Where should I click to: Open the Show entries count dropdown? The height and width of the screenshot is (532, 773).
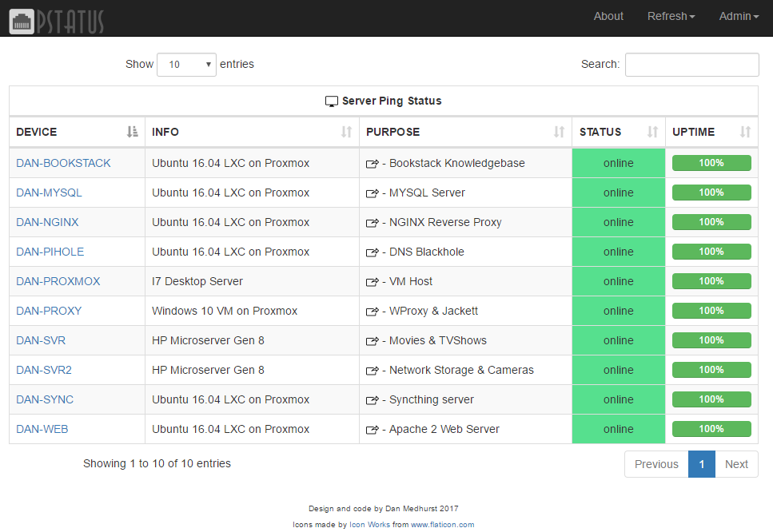click(x=186, y=65)
